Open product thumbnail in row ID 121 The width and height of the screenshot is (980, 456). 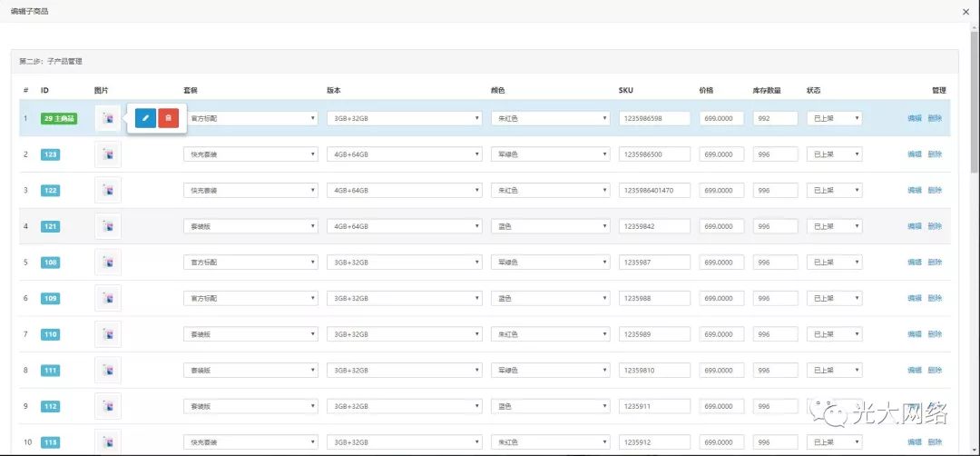coord(108,226)
